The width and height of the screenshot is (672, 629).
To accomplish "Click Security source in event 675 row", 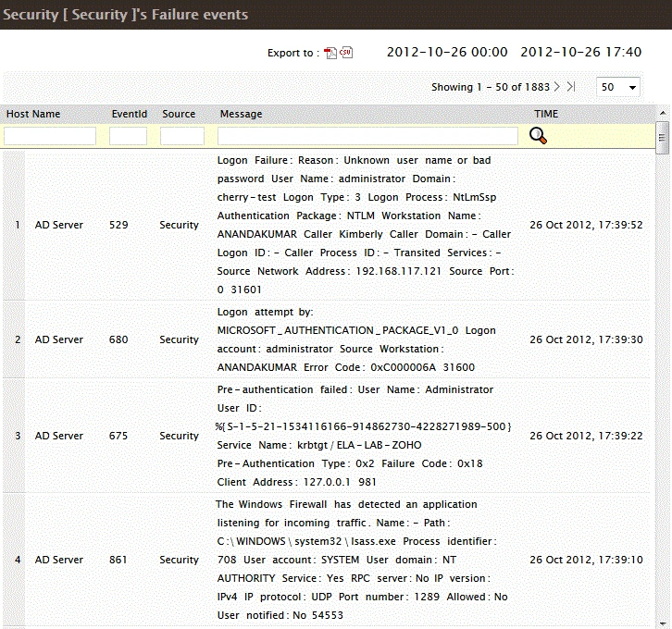I will pyautogui.click(x=180, y=436).
